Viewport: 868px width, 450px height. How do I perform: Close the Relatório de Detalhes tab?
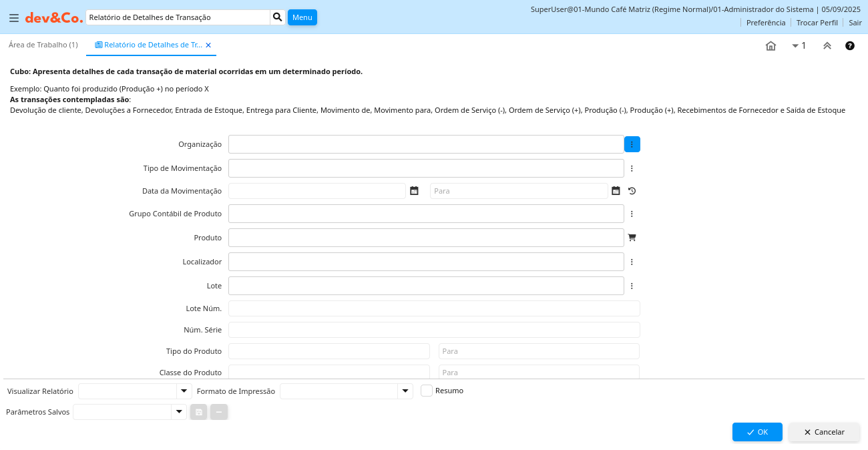(208, 45)
